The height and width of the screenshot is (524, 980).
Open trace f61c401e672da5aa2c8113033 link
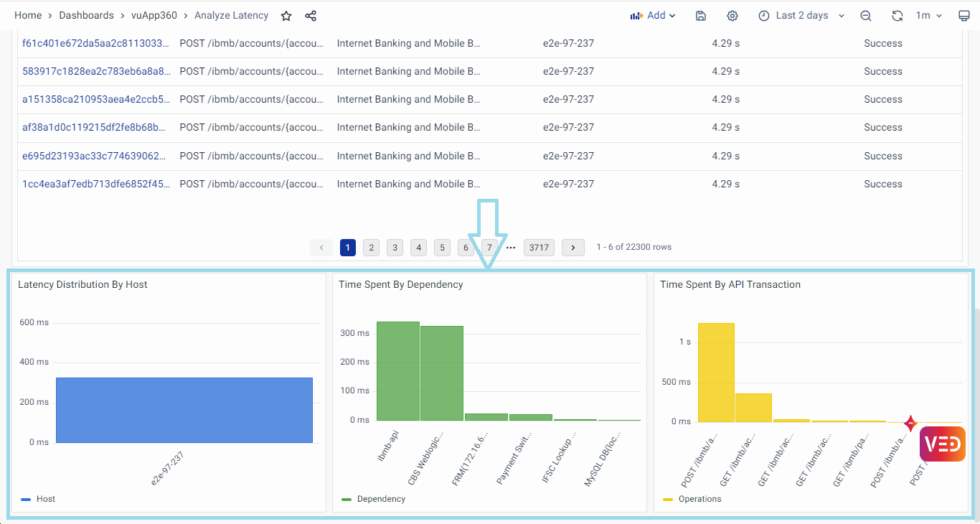[97, 43]
